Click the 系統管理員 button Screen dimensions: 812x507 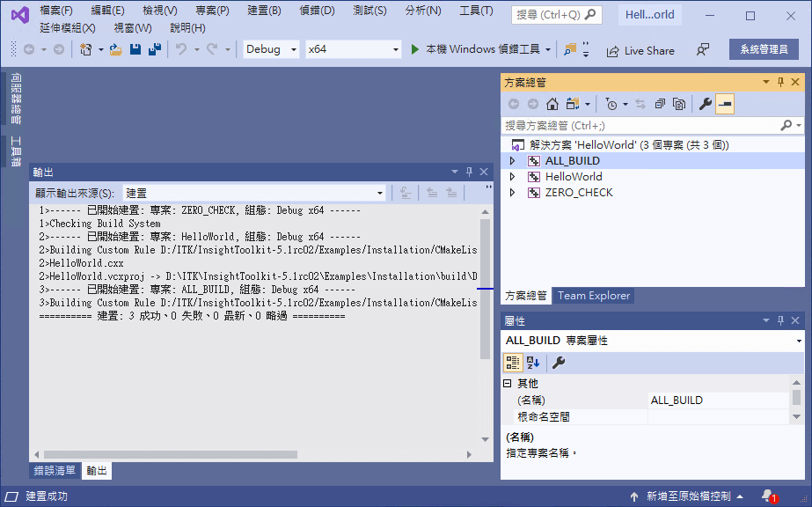coord(764,49)
